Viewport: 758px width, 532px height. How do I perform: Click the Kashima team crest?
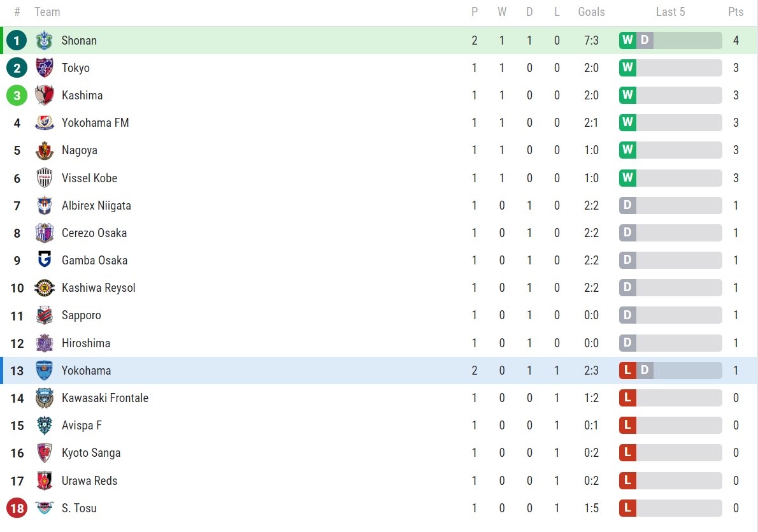(x=45, y=96)
